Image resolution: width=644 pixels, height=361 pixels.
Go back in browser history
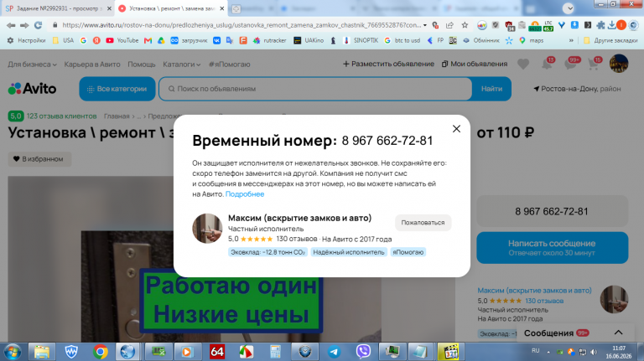pyautogui.click(x=11, y=25)
